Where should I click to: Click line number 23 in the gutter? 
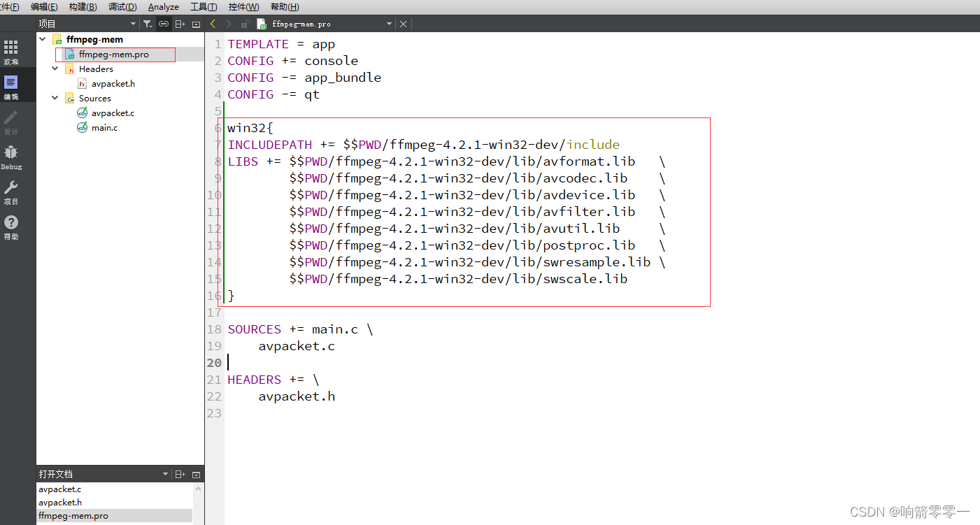pos(214,413)
